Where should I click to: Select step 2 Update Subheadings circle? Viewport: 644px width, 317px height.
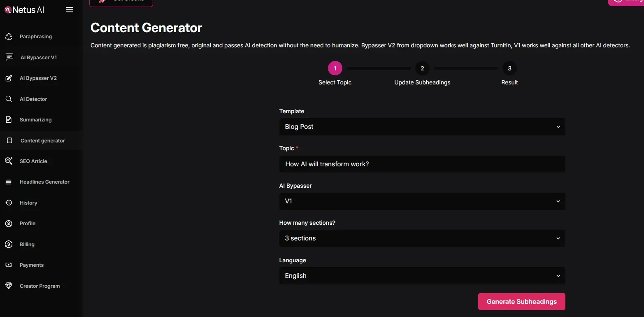pyautogui.click(x=422, y=68)
